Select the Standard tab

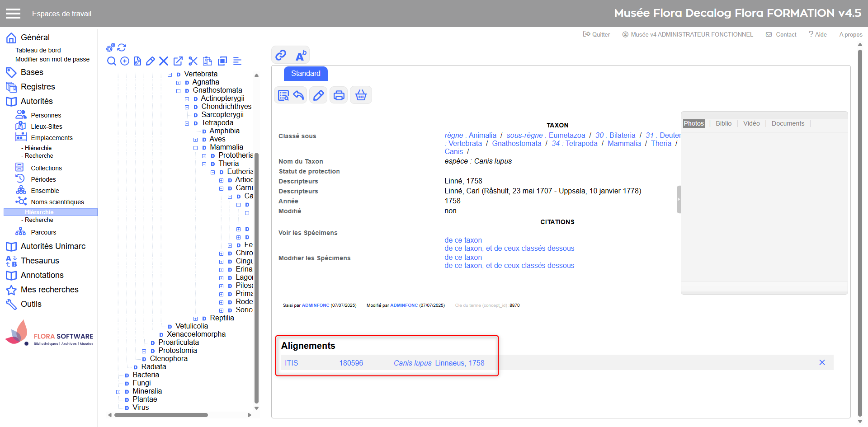tap(306, 74)
